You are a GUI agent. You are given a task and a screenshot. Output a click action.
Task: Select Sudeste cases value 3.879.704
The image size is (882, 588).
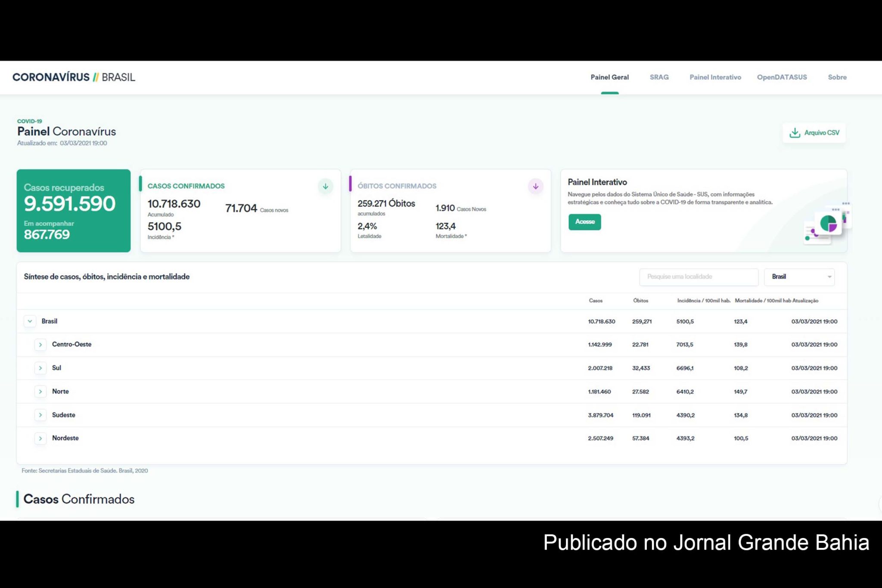(601, 415)
